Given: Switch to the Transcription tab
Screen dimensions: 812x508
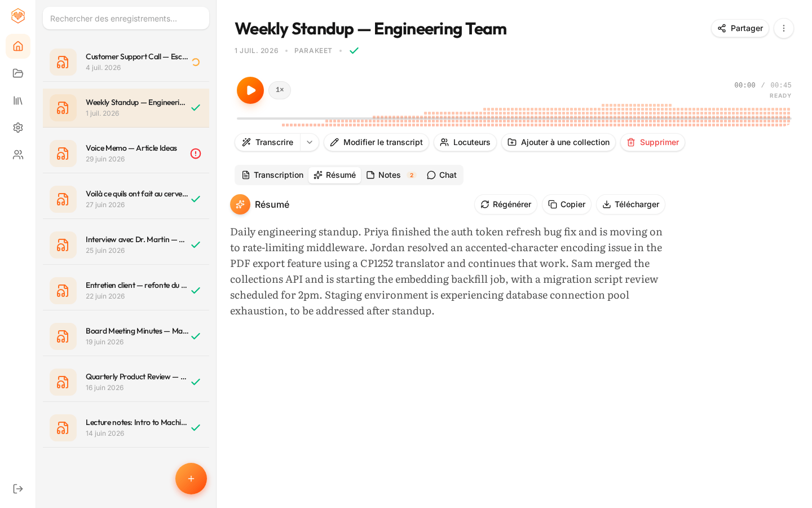Looking at the screenshot, I should click(273, 175).
